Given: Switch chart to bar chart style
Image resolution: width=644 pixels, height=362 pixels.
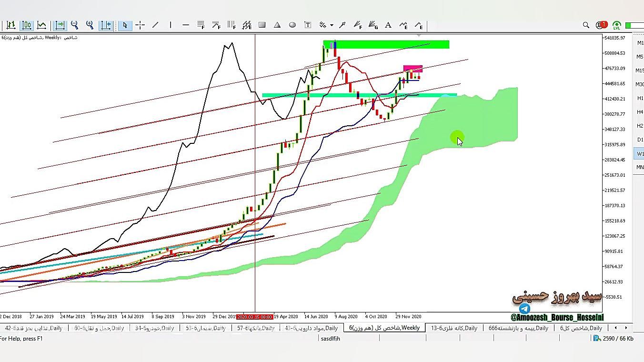Looking at the screenshot, I should pyautogui.click(x=10, y=25).
